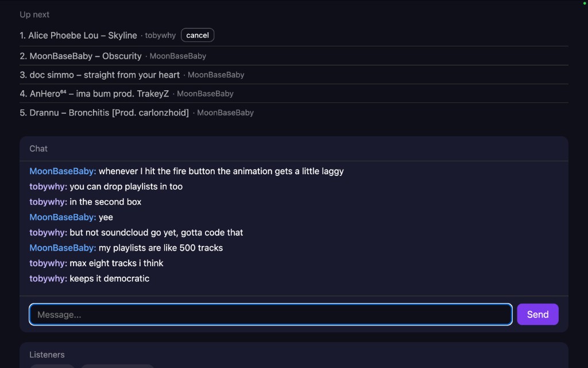Pick doc simmo – straight from your heart
The width and height of the screenshot is (588, 368).
pyautogui.click(x=105, y=75)
